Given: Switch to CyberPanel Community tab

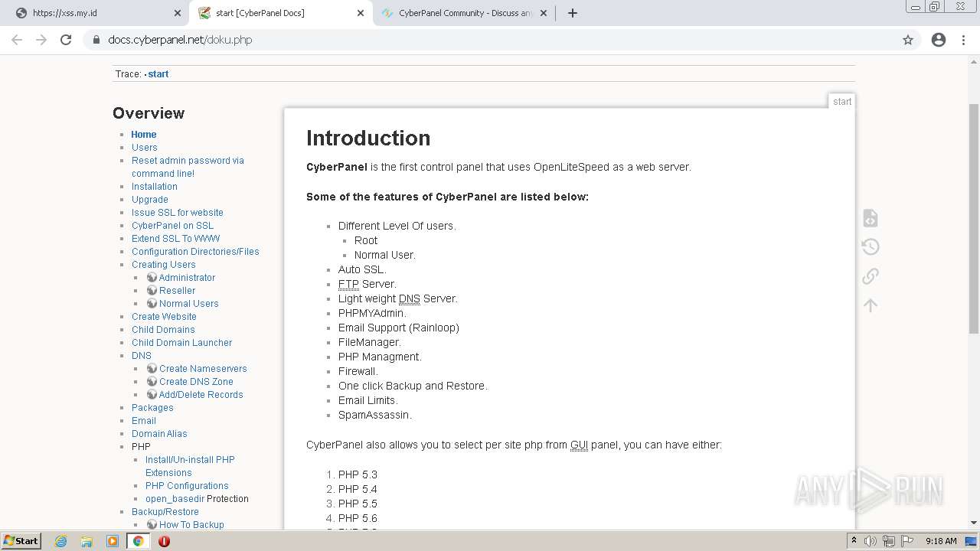Looking at the screenshot, I should click(x=465, y=13).
